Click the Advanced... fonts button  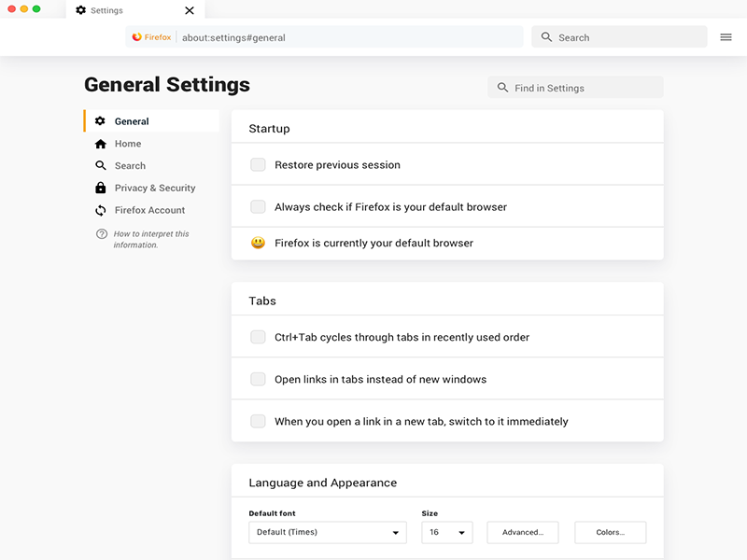(x=523, y=532)
